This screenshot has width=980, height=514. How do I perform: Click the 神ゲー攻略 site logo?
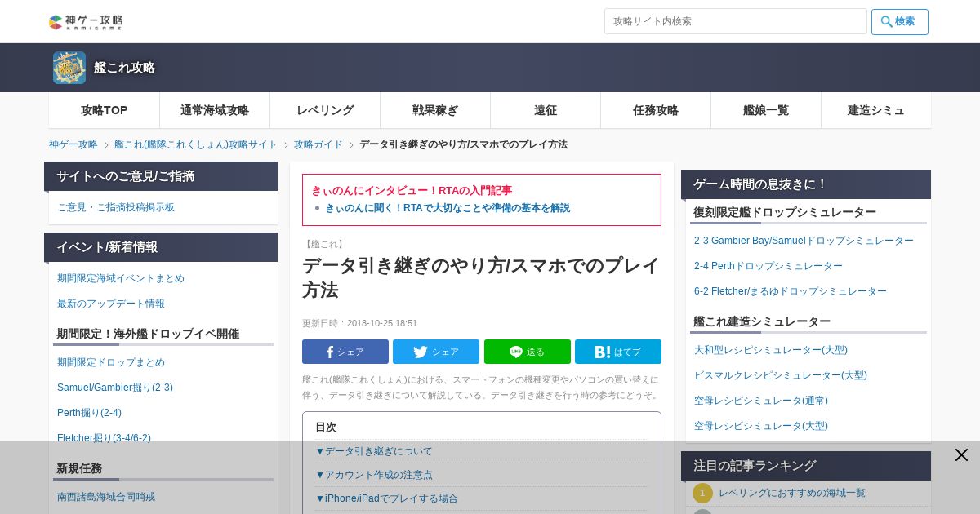[86, 22]
